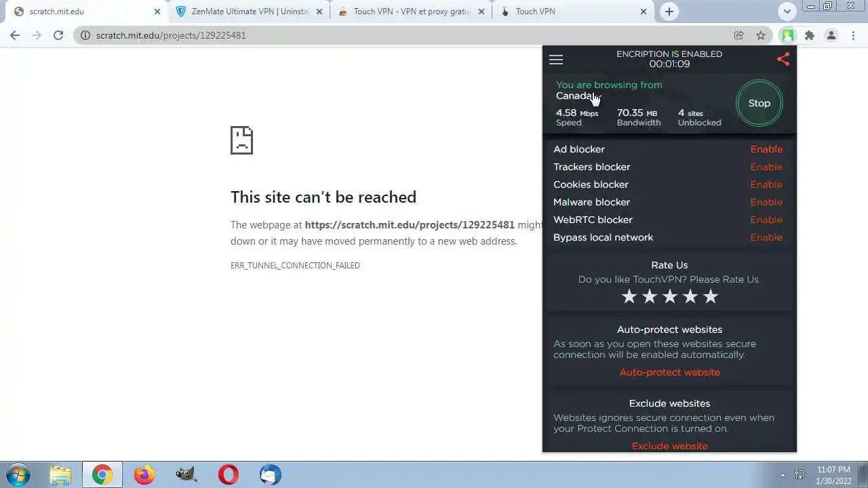Enable Bypass local network

pos(766,237)
